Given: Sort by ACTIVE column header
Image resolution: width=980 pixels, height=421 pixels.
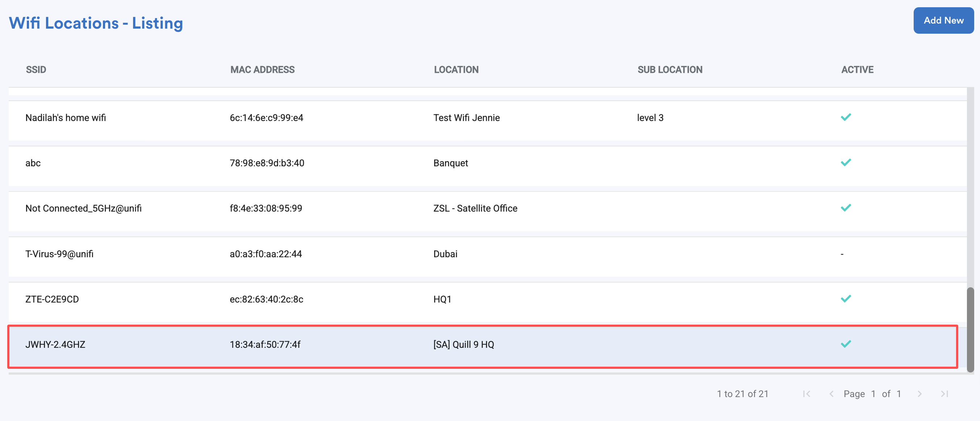Looking at the screenshot, I should click(x=857, y=70).
